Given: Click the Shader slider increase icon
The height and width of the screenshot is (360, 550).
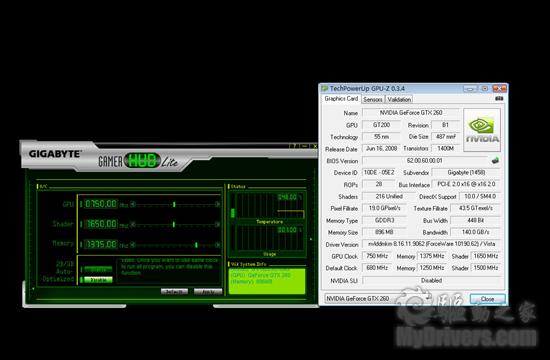Looking at the screenshot, I should coord(217,224).
